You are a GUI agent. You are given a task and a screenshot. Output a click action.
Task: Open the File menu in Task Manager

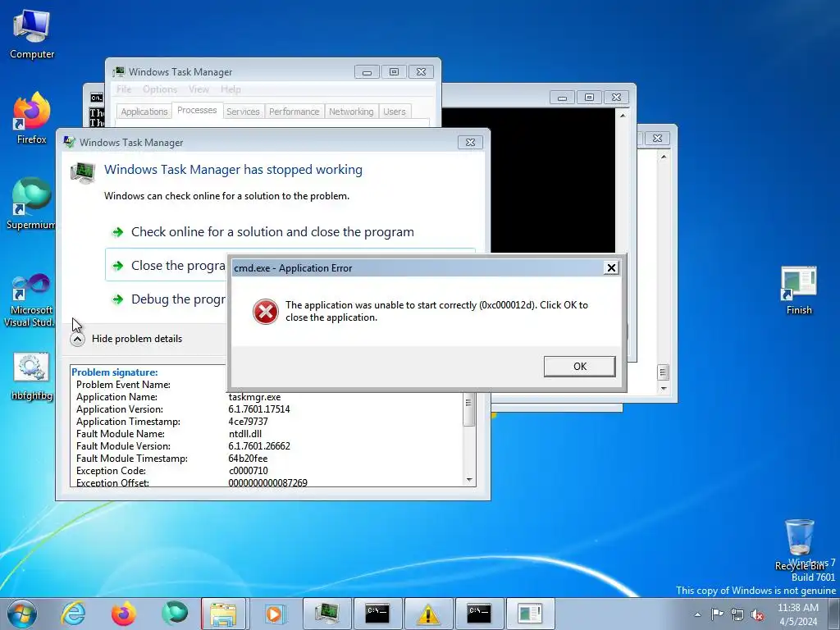(124, 89)
